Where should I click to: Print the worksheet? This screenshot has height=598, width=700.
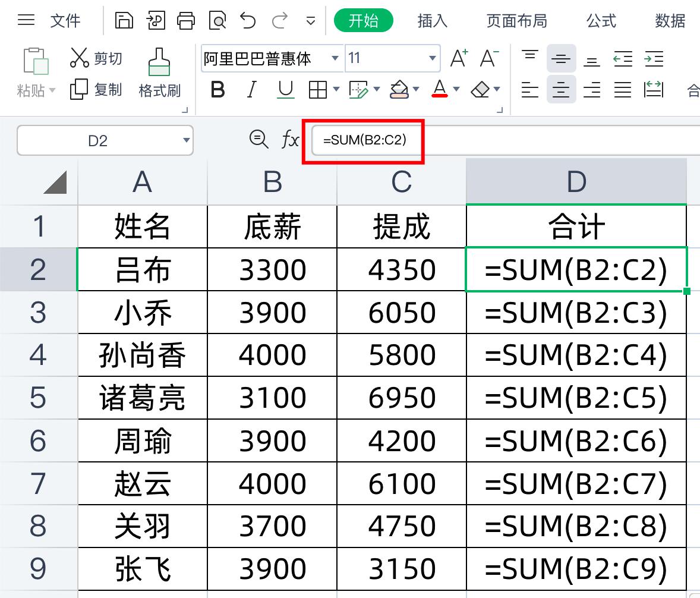(x=186, y=20)
